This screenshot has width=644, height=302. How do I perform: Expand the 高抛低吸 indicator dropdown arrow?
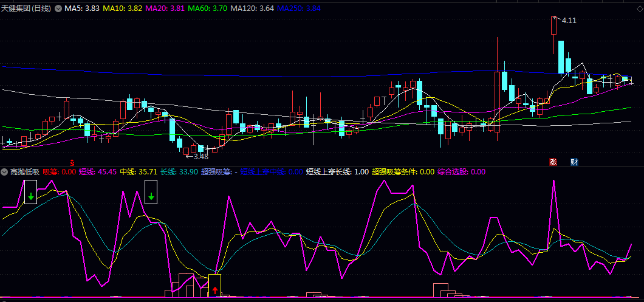4,172
